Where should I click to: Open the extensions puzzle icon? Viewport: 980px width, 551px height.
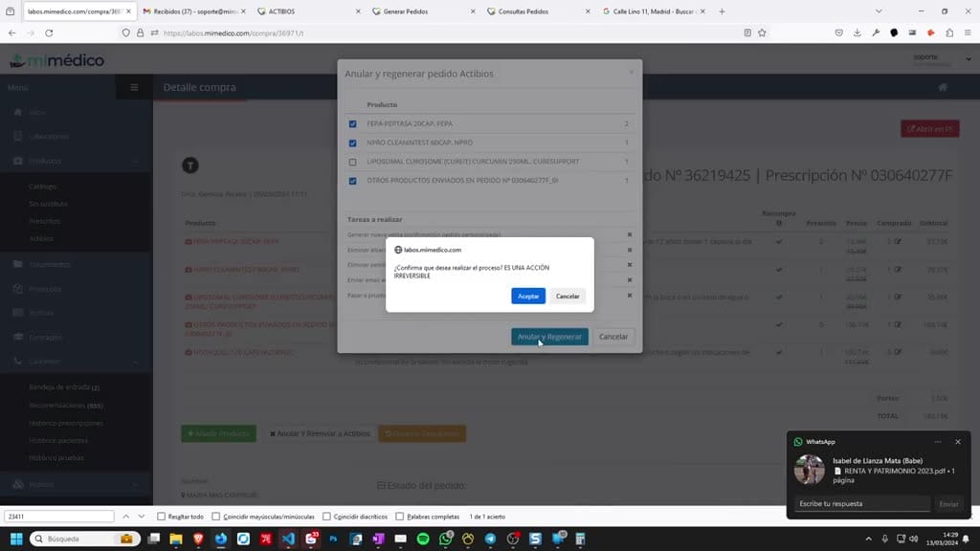[x=949, y=33]
